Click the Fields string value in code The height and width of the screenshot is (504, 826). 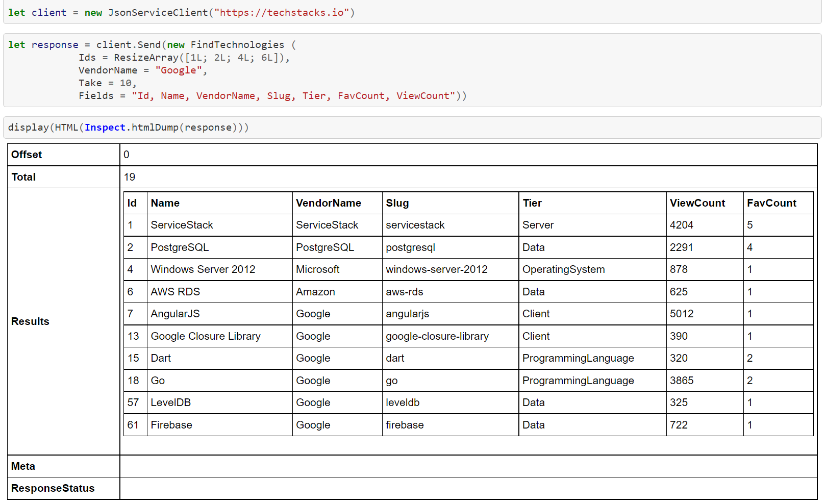tap(293, 96)
